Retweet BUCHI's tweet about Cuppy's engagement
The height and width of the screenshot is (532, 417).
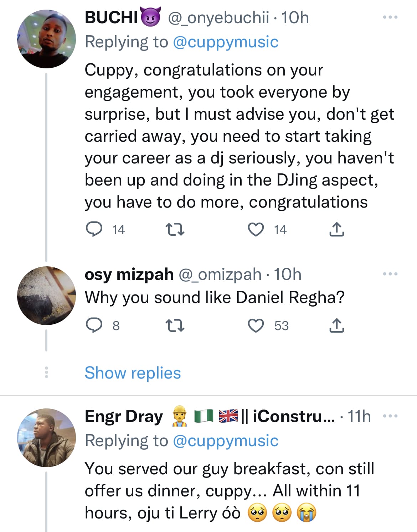click(175, 229)
